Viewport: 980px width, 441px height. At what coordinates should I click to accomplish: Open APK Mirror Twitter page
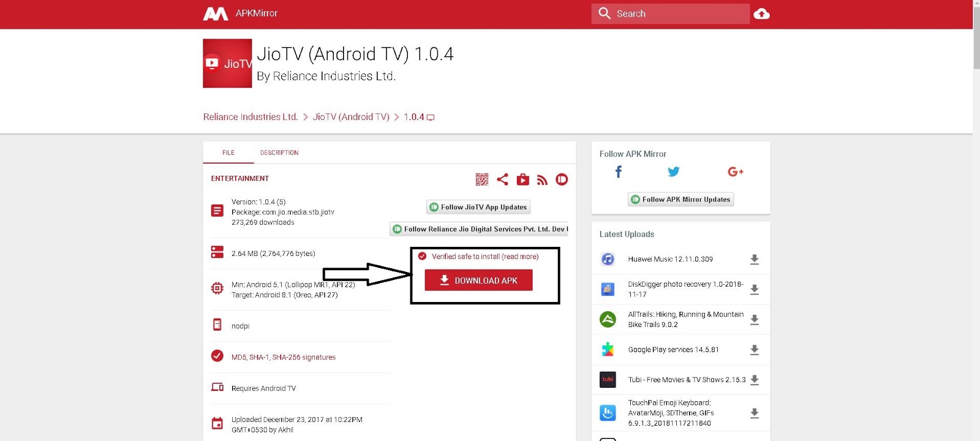tap(674, 172)
